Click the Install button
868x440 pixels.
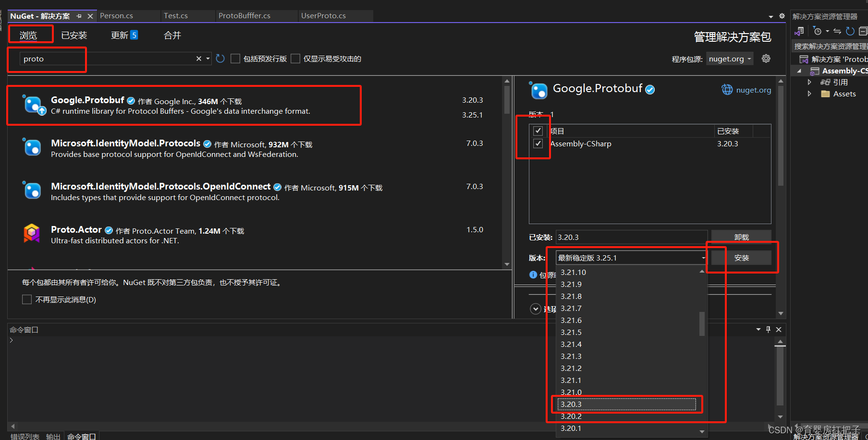click(741, 258)
